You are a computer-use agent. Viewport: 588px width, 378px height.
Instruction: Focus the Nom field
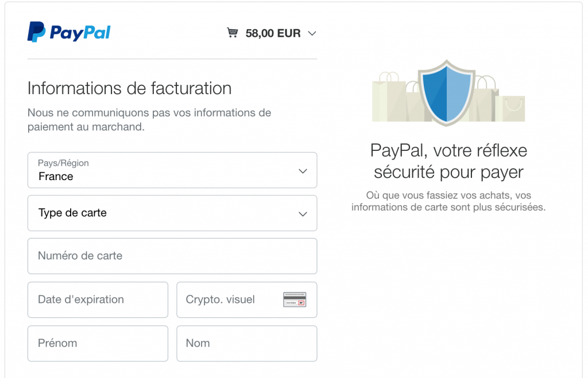(x=246, y=343)
